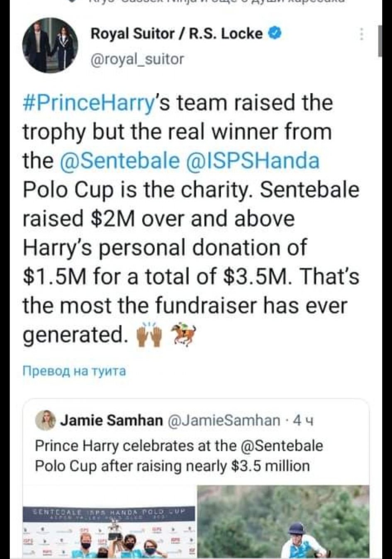
Task: Click the quoted tweet's "4 ч" timestamp
Action: pos(303,421)
